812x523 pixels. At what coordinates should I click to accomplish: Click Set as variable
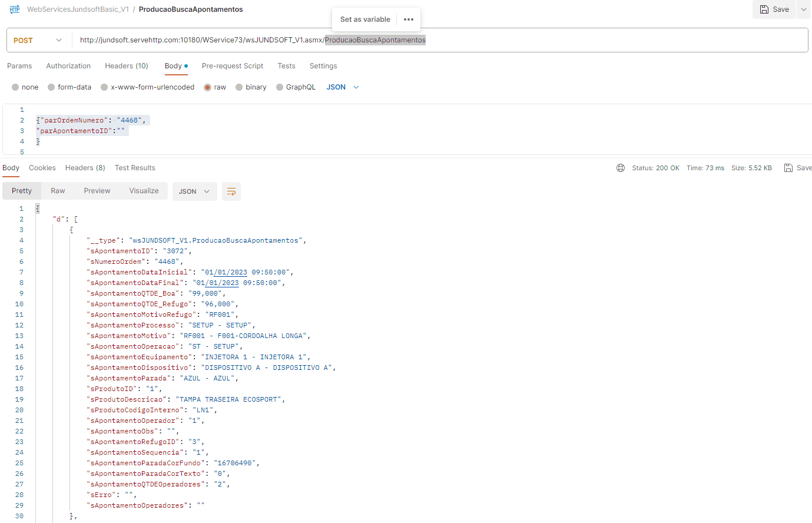[x=365, y=19]
